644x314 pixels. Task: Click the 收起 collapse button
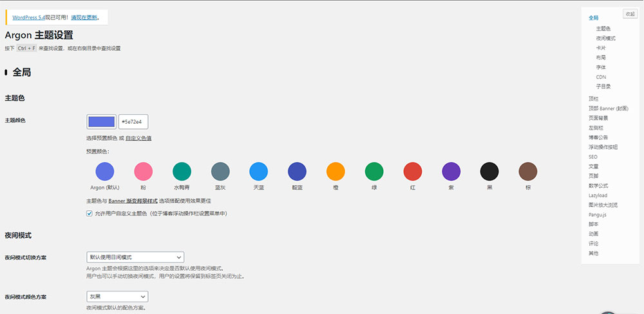(x=630, y=14)
